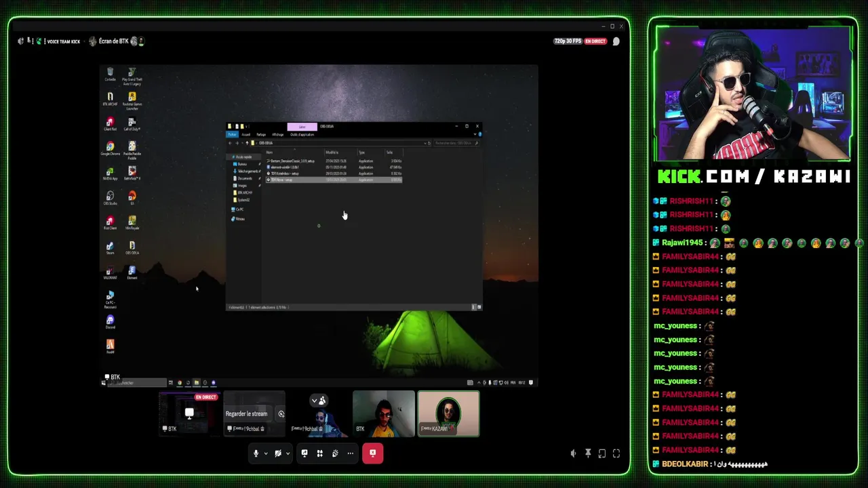Open the Discord activities launcher
This screenshot has height=488, width=868.
click(x=320, y=453)
